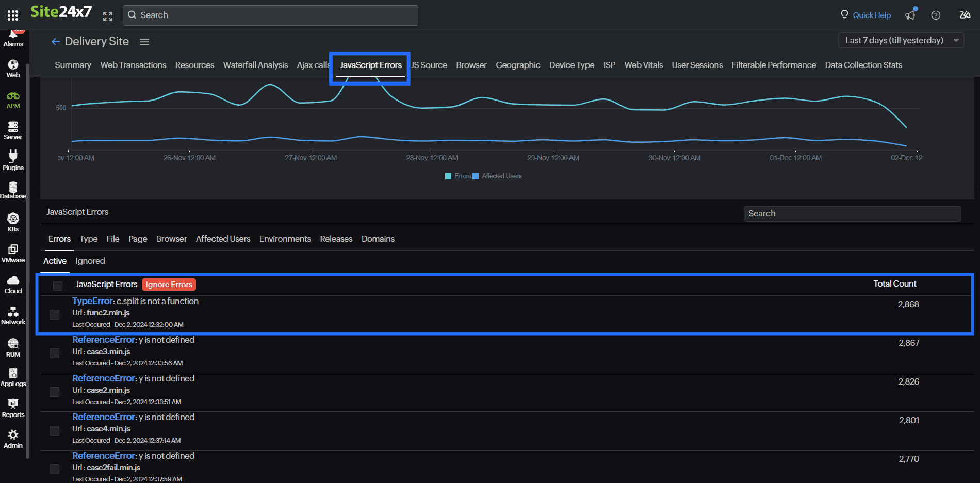Screen dimensions: 980x483
Task: Open the Waterfall Analysis tab
Action: [x=255, y=65]
